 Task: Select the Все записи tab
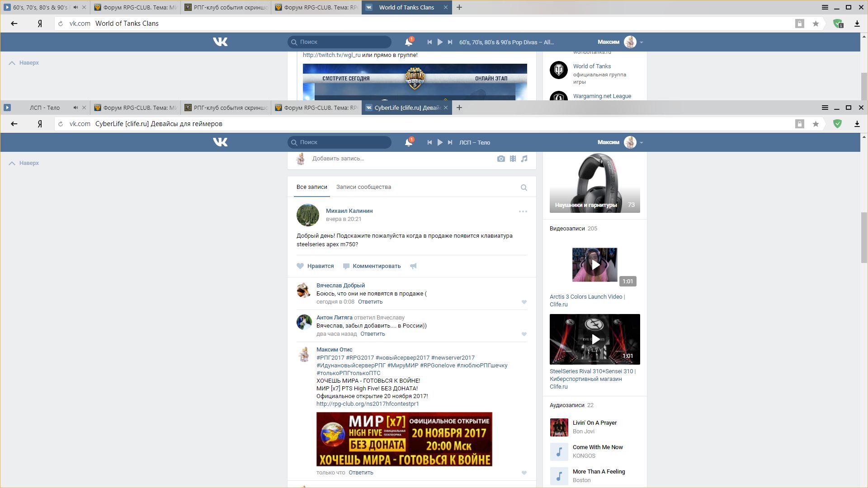click(x=312, y=187)
